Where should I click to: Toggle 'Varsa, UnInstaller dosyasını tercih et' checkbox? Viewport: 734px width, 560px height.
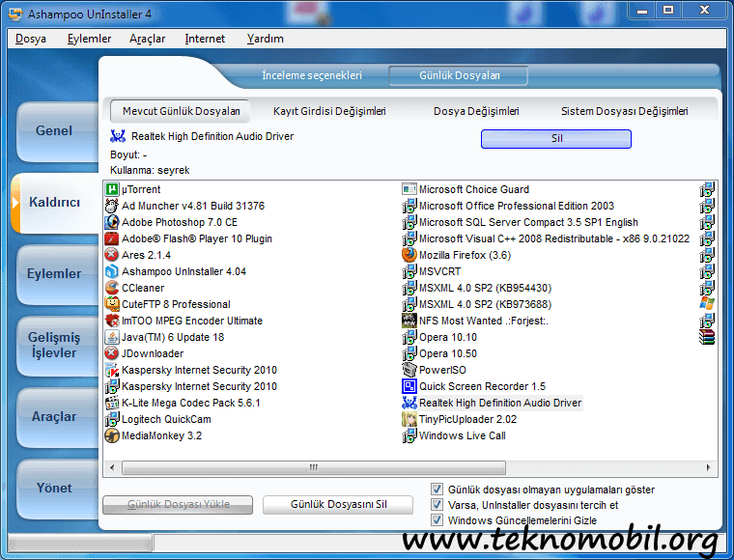(437, 505)
